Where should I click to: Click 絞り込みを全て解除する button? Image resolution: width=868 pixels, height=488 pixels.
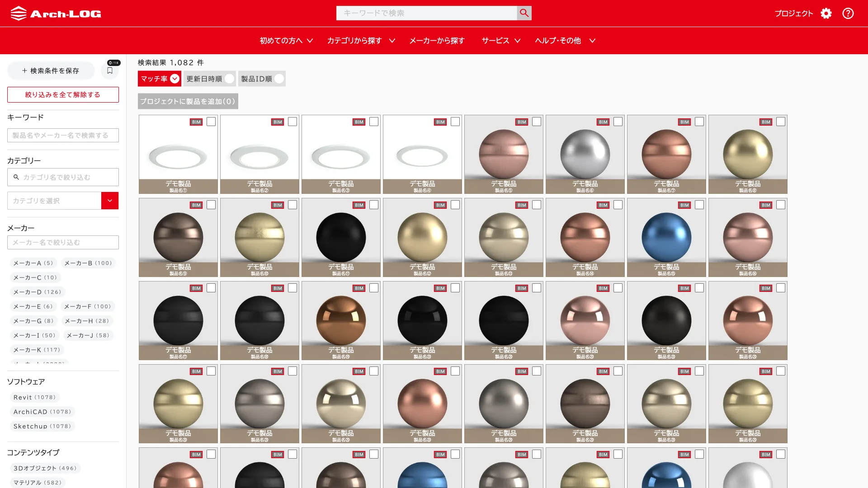[63, 94]
